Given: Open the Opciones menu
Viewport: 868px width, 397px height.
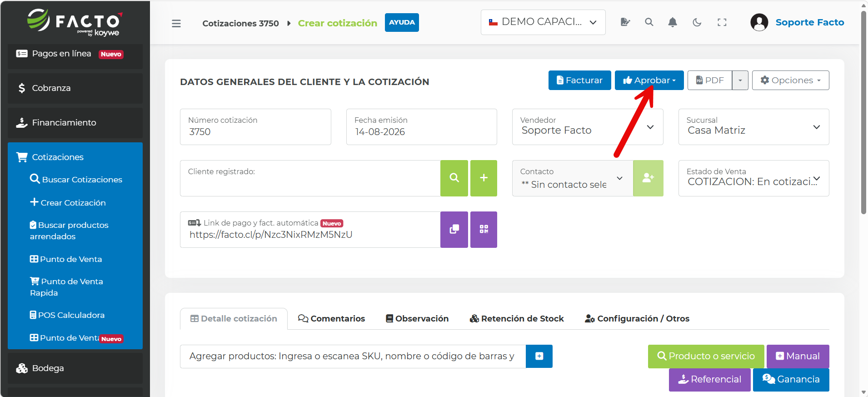Looking at the screenshot, I should click(790, 80).
